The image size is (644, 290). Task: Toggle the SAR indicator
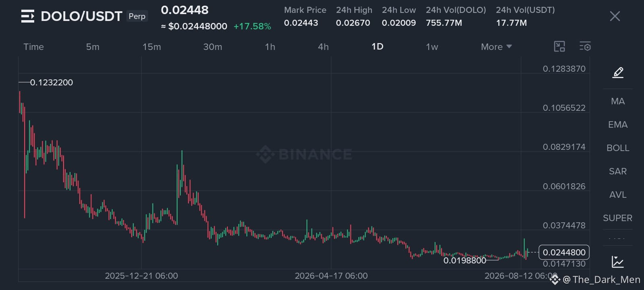click(618, 171)
